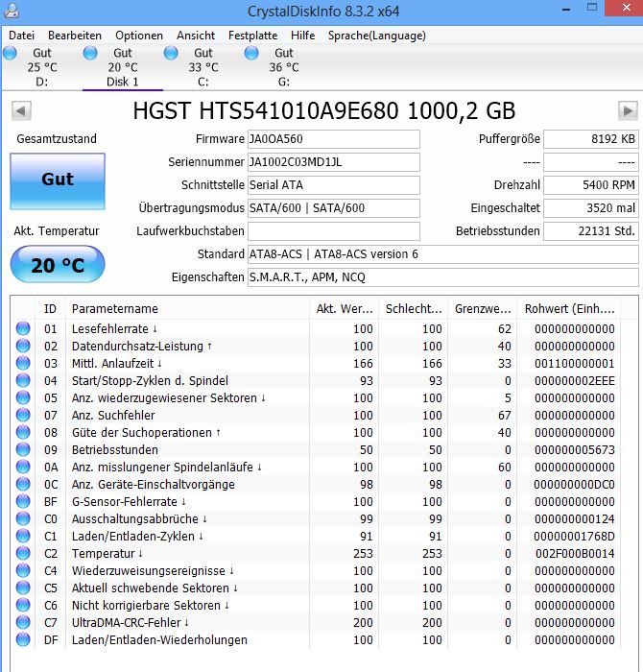643x672 pixels.
Task: Click the blue status orb of drive D:
Action: 10,53
